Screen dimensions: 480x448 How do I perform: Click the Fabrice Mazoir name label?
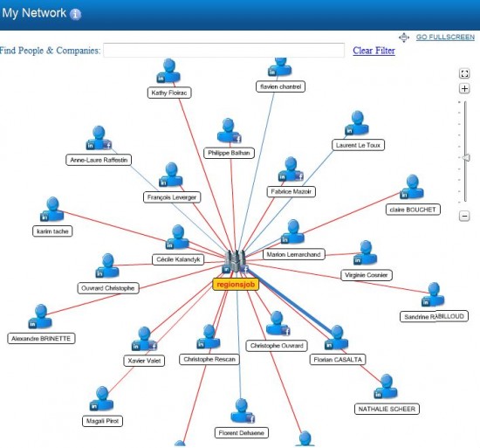(291, 192)
